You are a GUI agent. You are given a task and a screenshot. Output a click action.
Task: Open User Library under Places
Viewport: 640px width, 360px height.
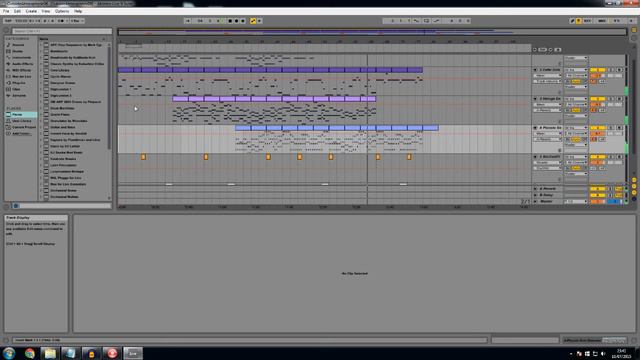pyautogui.click(x=21, y=121)
